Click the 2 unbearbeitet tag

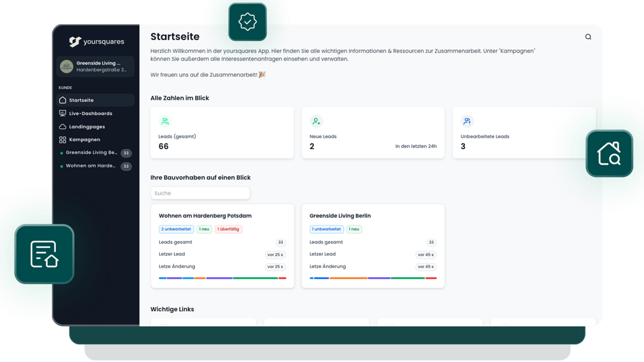[x=176, y=229]
